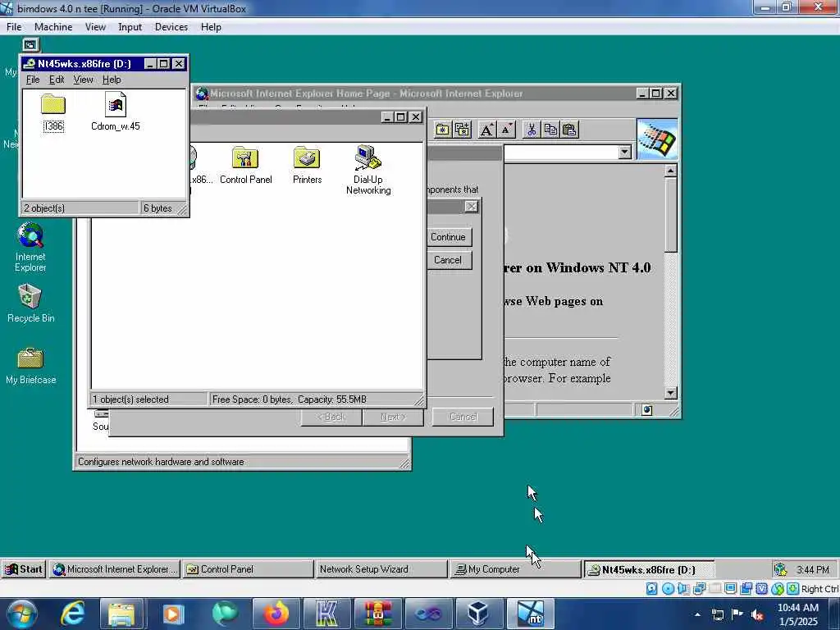Open the File menu in the VirtualBox window

[14, 27]
